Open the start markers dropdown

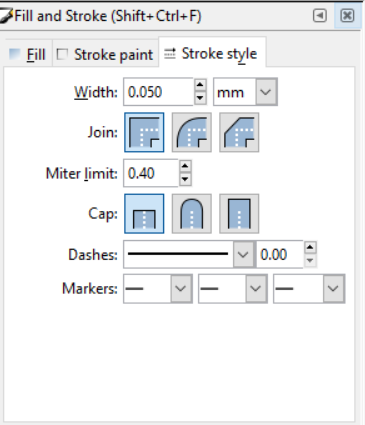(x=158, y=289)
